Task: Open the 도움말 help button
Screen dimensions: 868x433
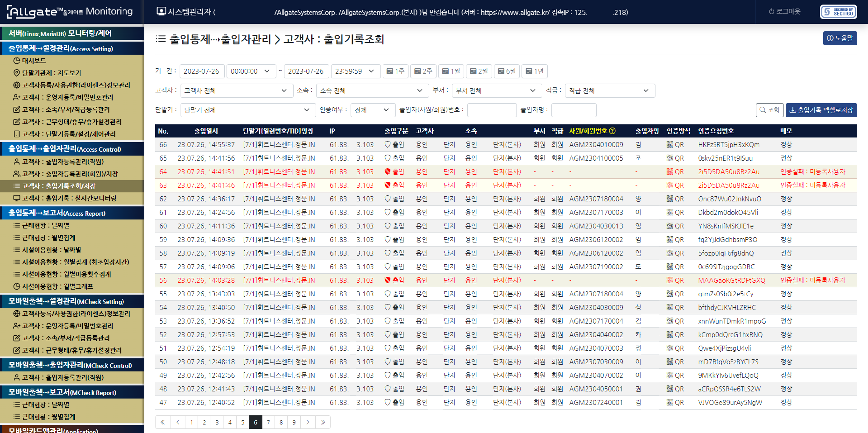Action: (840, 38)
